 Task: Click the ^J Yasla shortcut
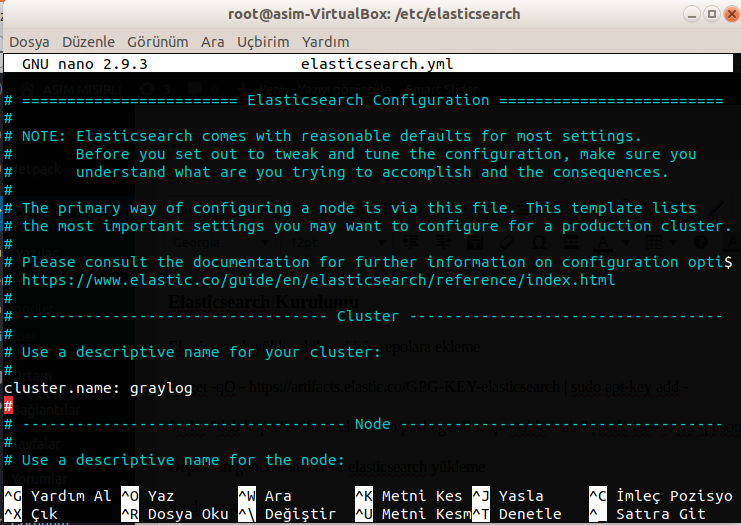tap(508, 496)
